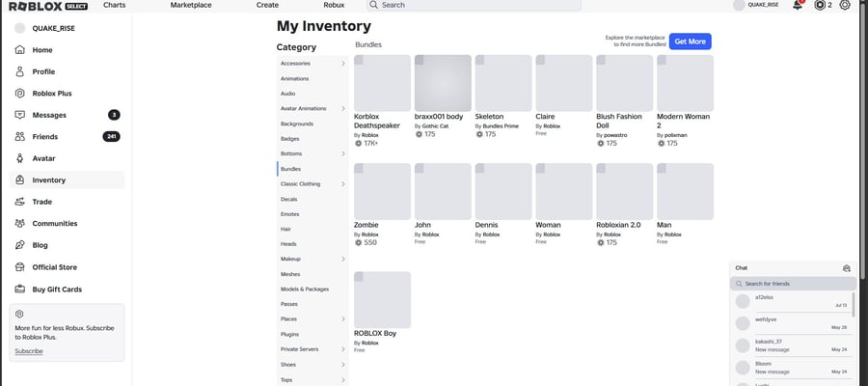Open Korblox Deathspeaker bundle title
Viewport: 868px width, 386px height.
(377, 122)
